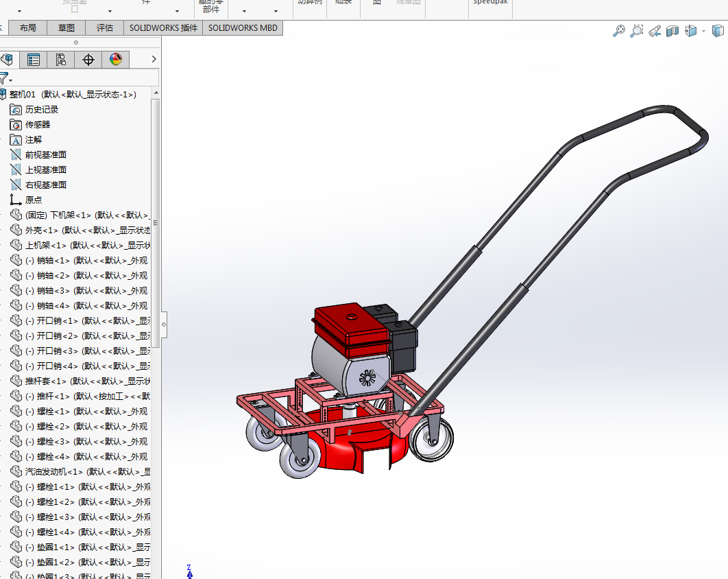Screen dimensions: 728x579
Task: Select the 前视基准面 plane icon
Action: (16, 155)
